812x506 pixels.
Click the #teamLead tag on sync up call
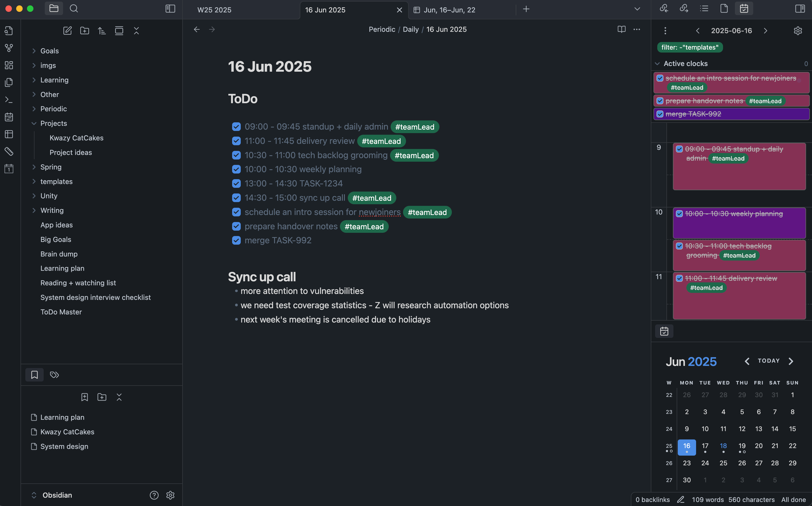coord(372,198)
